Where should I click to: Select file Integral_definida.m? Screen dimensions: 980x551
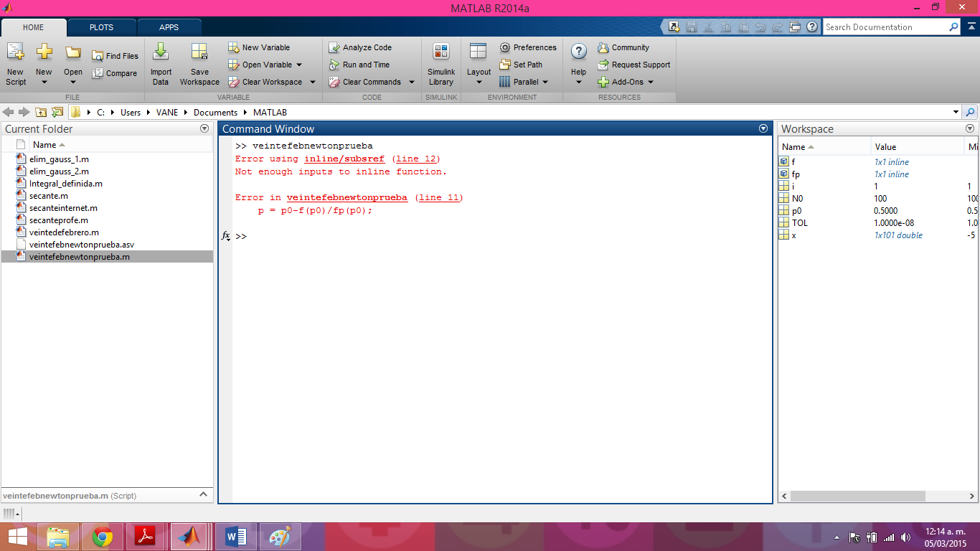coord(65,184)
